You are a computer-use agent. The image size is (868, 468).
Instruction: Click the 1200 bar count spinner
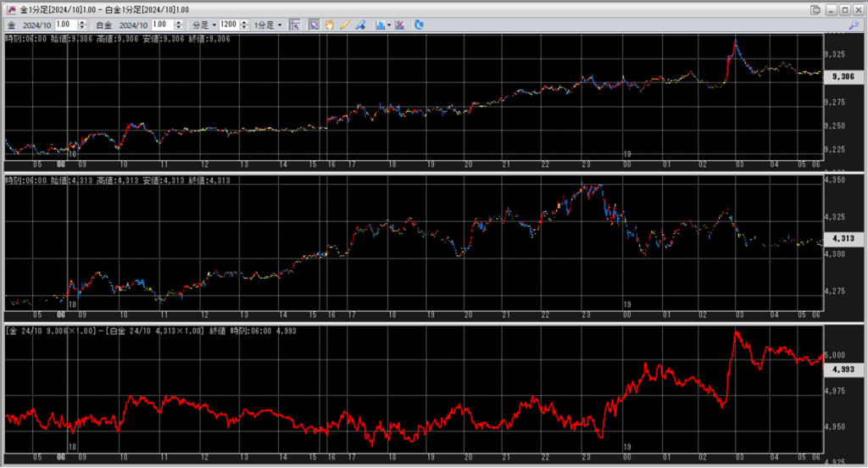pos(246,25)
